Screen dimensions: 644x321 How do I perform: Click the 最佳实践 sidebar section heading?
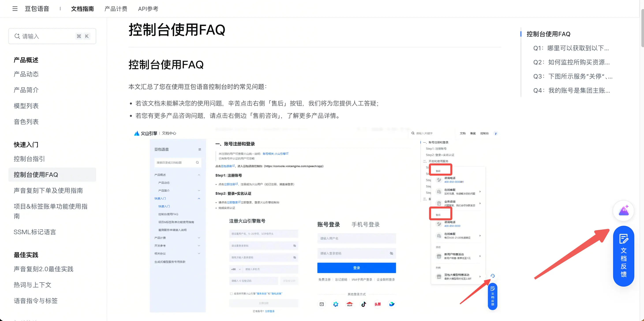click(26, 255)
